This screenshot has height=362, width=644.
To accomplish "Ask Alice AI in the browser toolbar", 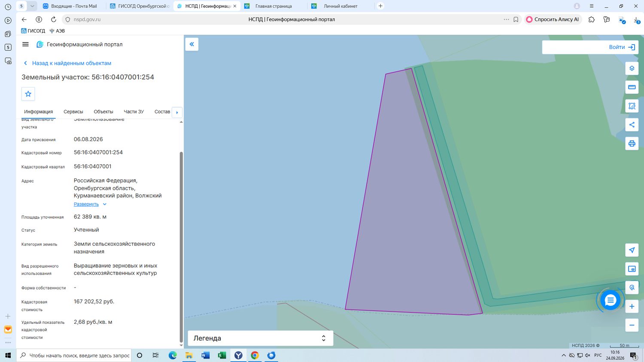I will pos(553,19).
